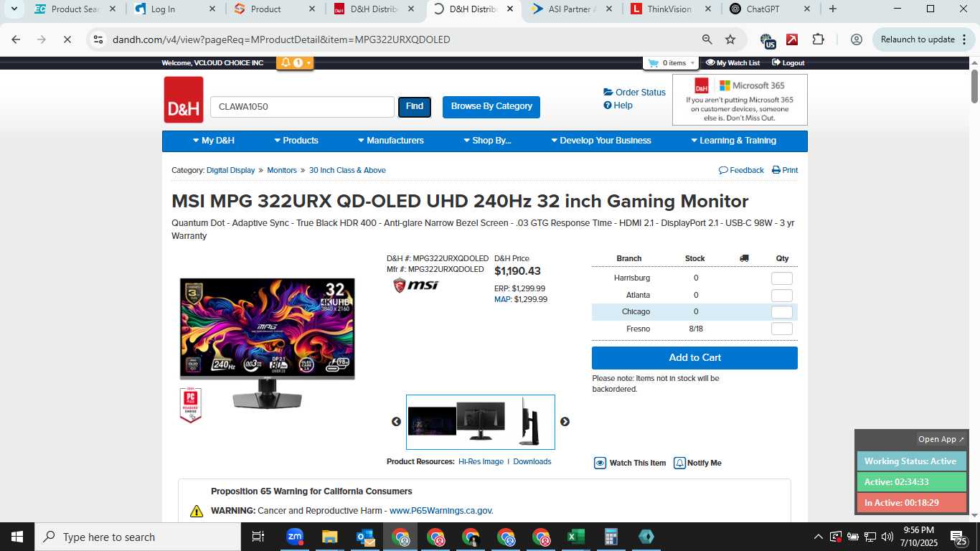980x551 pixels.
Task: Select the monitor side view thumbnail
Action: pos(531,421)
